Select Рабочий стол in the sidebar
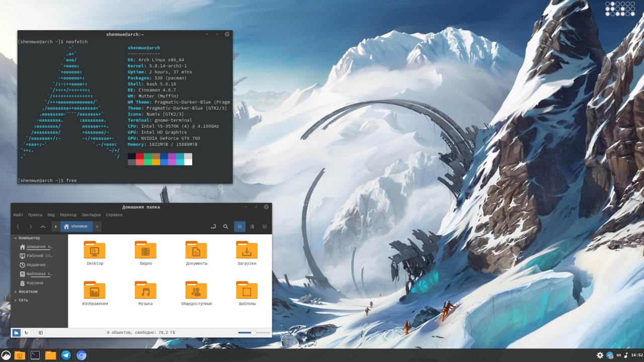 click(36, 256)
